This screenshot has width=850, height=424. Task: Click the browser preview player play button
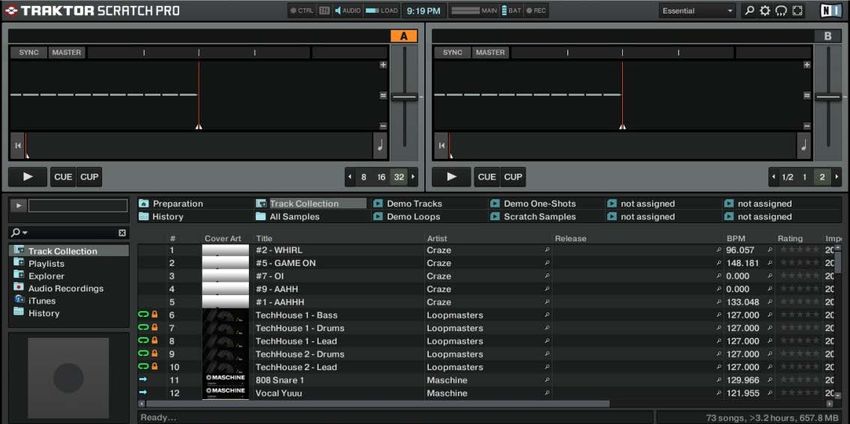pyautogui.click(x=18, y=205)
